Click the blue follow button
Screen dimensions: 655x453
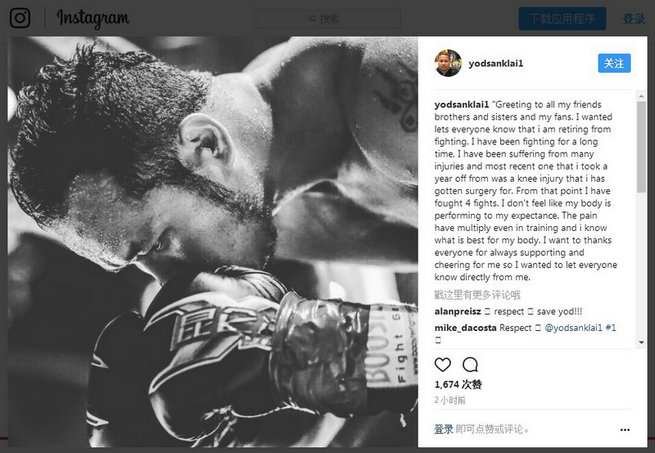click(x=614, y=63)
